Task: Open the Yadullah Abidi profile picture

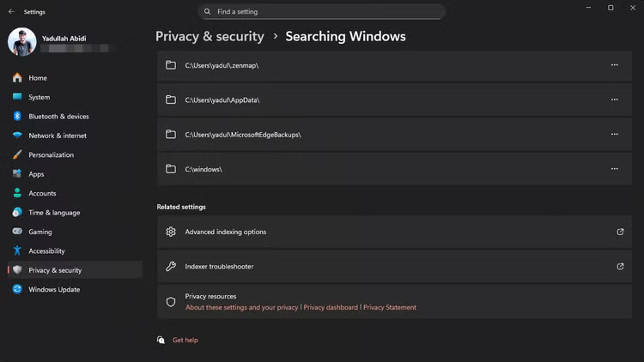Action: [x=22, y=41]
